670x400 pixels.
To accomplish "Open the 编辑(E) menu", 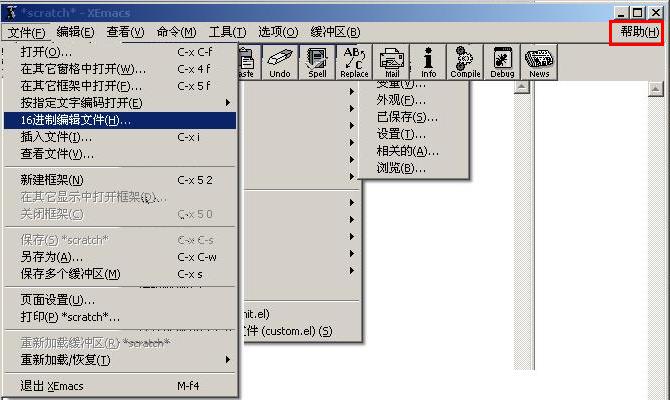I will coord(75,32).
